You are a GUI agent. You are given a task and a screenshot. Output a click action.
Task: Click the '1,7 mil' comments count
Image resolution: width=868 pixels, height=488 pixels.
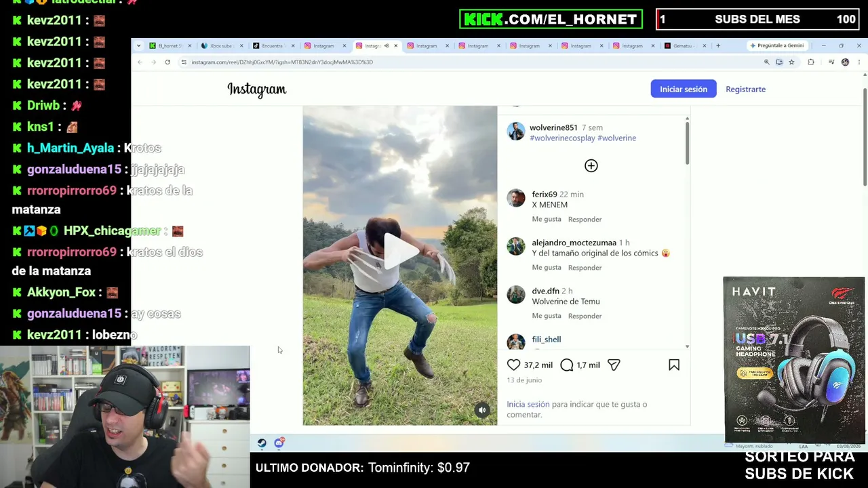(x=588, y=365)
